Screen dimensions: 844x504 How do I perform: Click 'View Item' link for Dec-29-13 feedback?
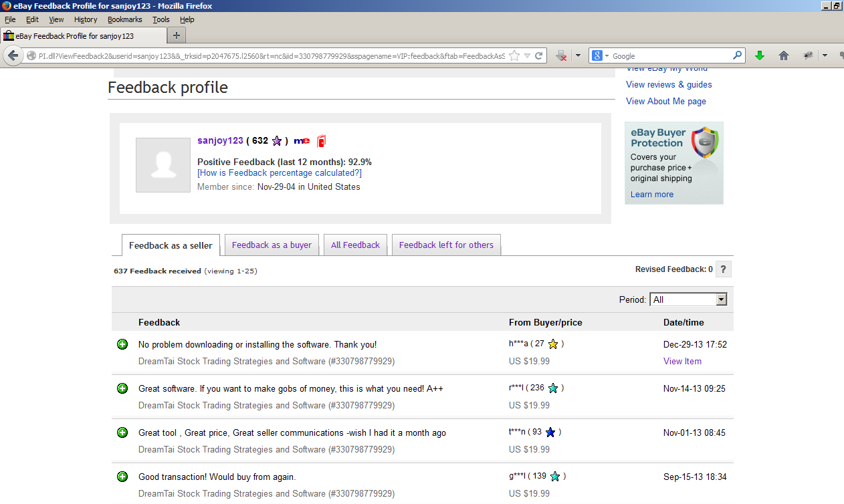click(x=682, y=361)
